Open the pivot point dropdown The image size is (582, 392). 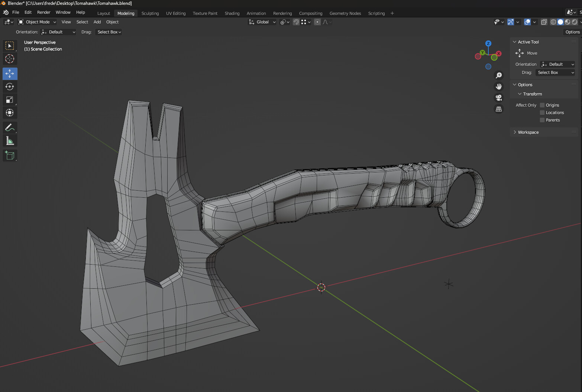coord(285,22)
